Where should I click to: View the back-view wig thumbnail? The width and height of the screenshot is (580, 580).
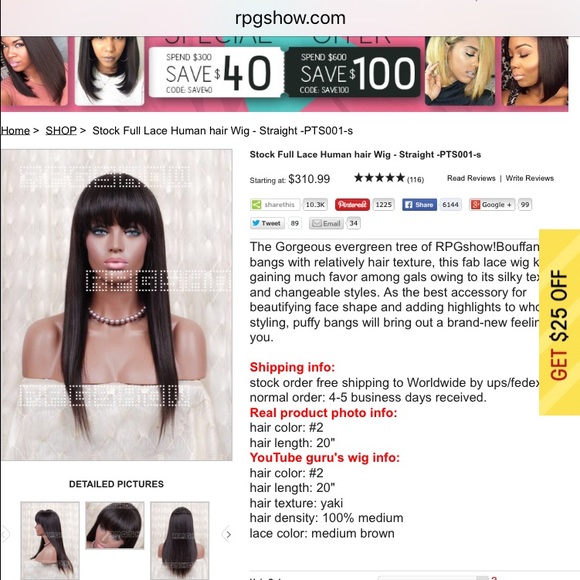[180, 540]
